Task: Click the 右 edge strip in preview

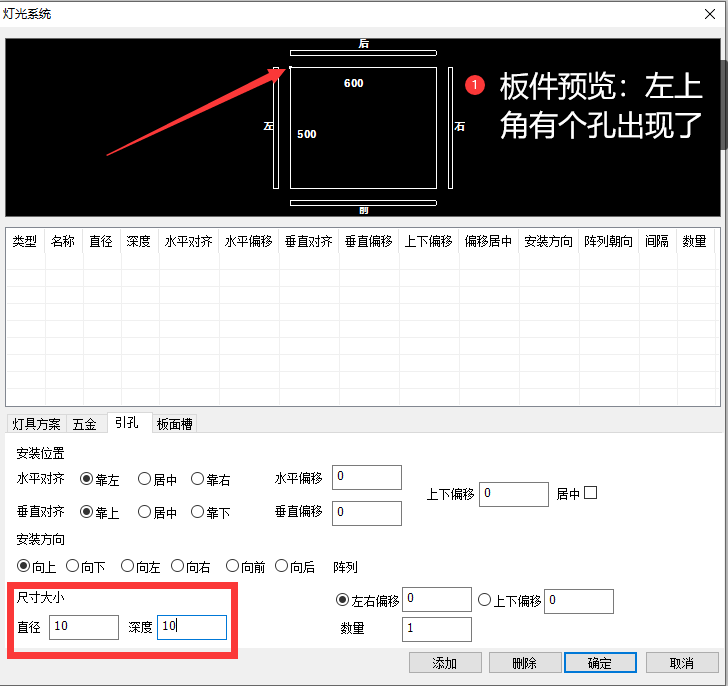Action: pos(450,128)
